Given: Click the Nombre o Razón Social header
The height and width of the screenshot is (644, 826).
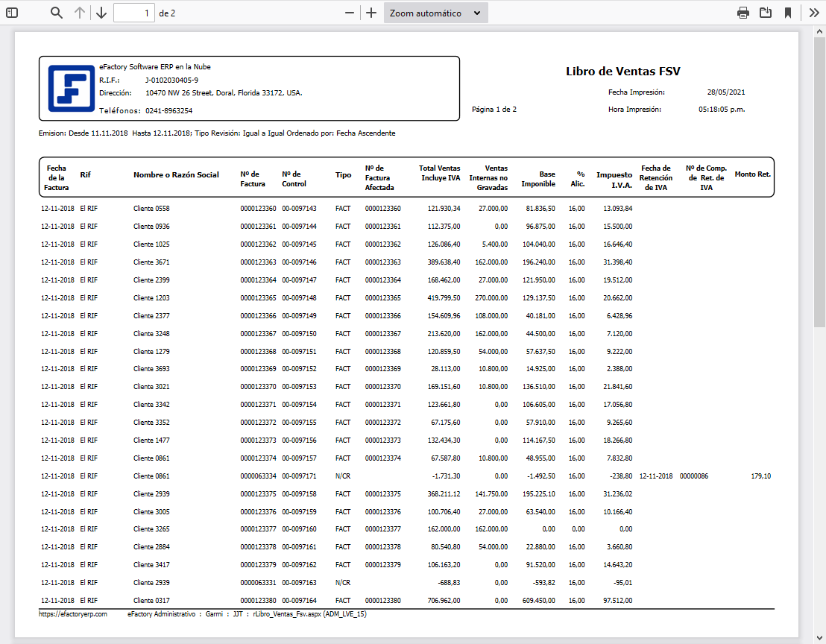Looking at the screenshot, I should tap(176, 175).
